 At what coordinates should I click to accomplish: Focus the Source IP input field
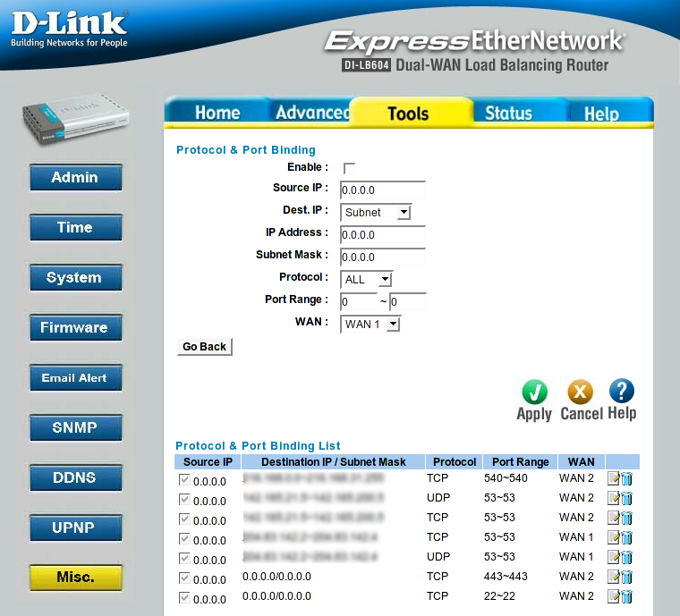click(x=383, y=190)
